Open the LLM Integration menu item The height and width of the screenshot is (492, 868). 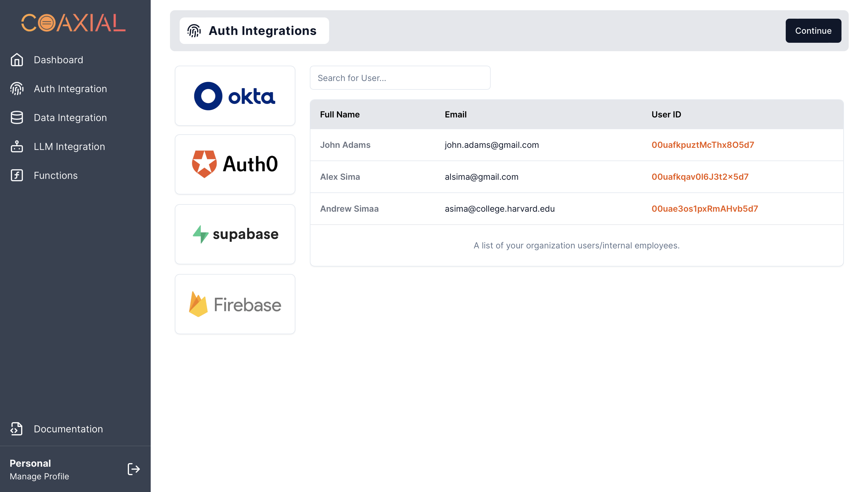pos(69,146)
